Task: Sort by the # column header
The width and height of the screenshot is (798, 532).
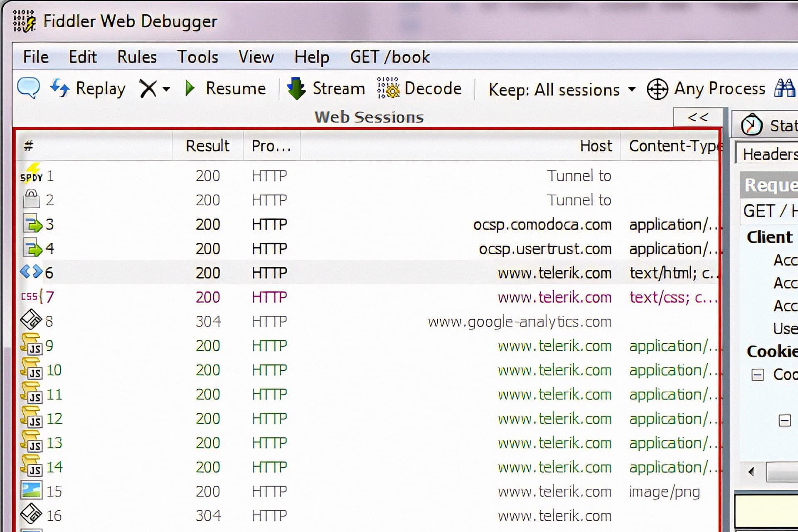Action: pyautogui.click(x=94, y=146)
